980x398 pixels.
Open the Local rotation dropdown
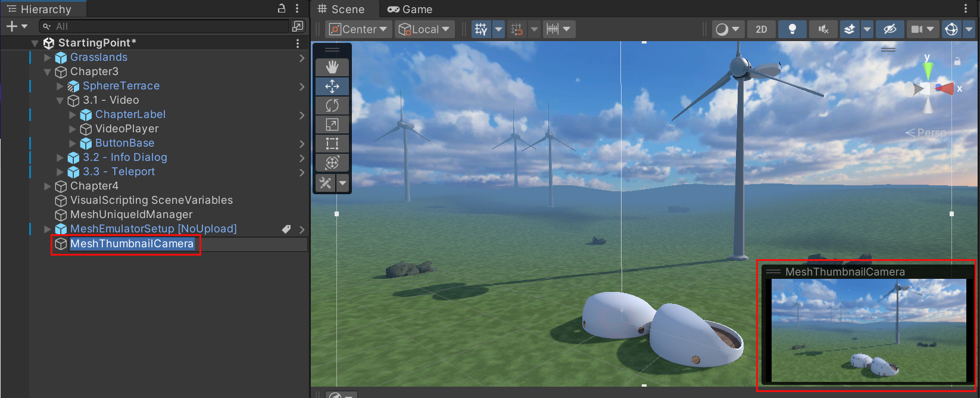tap(425, 29)
